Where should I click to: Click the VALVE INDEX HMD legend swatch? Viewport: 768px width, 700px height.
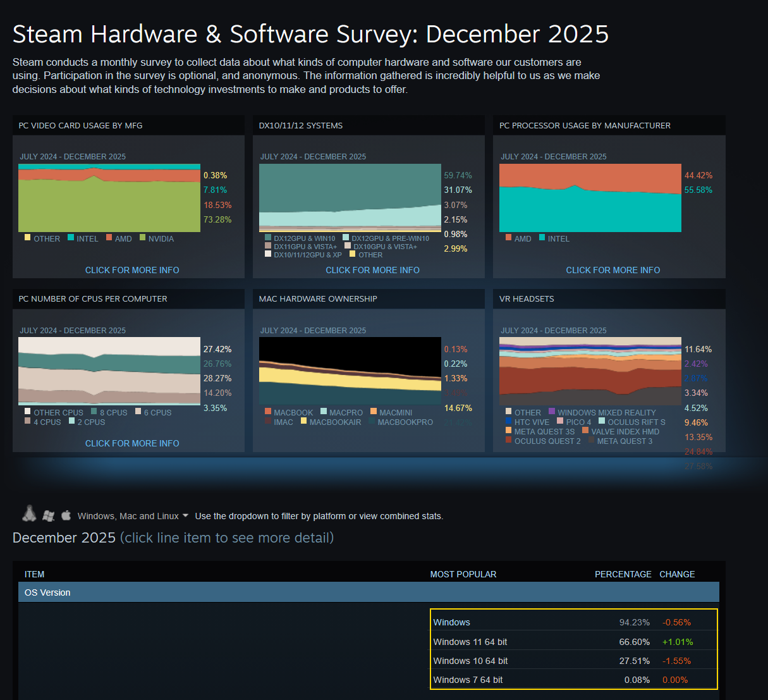coord(585,431)
